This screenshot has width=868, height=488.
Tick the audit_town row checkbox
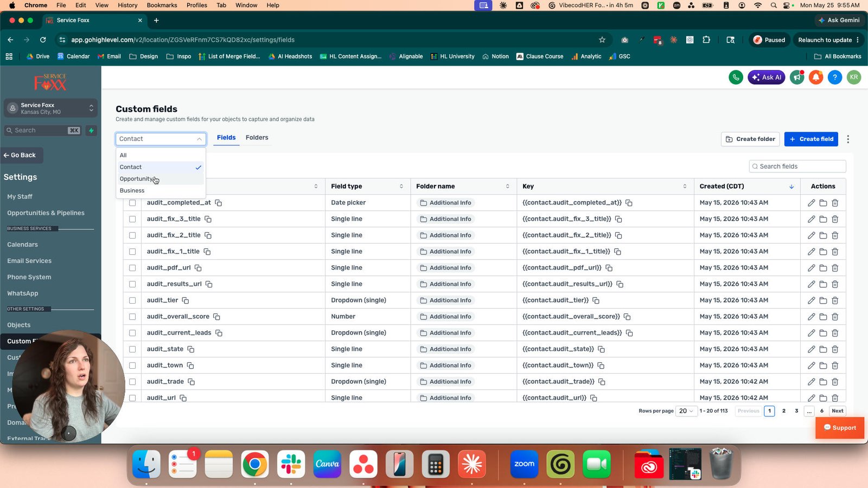click(132, 365)
